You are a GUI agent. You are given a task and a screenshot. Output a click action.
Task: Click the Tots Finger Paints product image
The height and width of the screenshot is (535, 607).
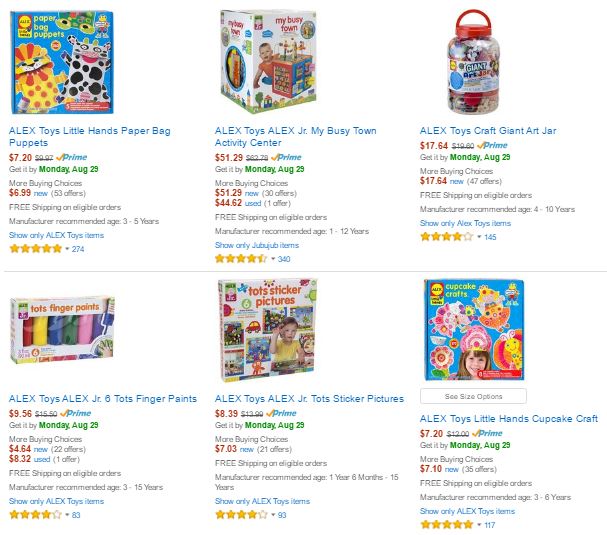pyautogui.click(x=62, y=330)
